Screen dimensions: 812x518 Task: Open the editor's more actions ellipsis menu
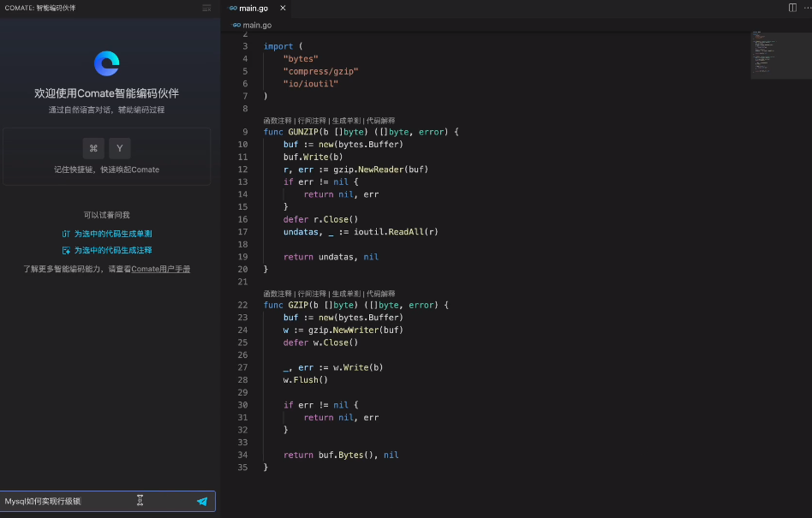click(805, 8)
